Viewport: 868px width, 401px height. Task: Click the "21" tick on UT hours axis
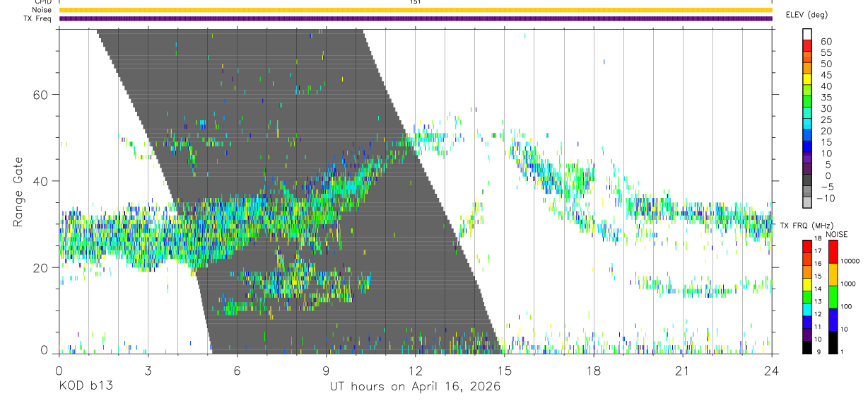click(x=683, y=370)
